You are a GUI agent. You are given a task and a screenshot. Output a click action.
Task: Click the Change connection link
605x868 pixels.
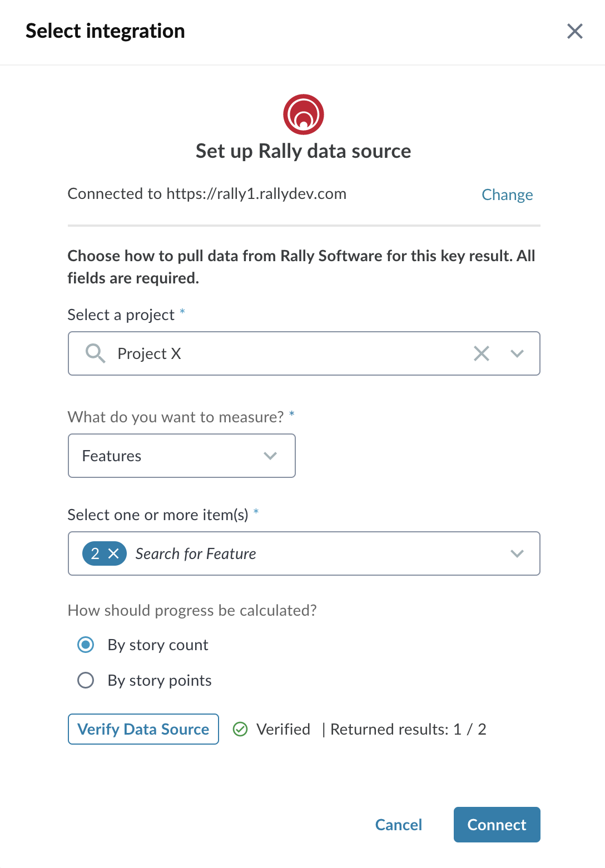point(507,194)
